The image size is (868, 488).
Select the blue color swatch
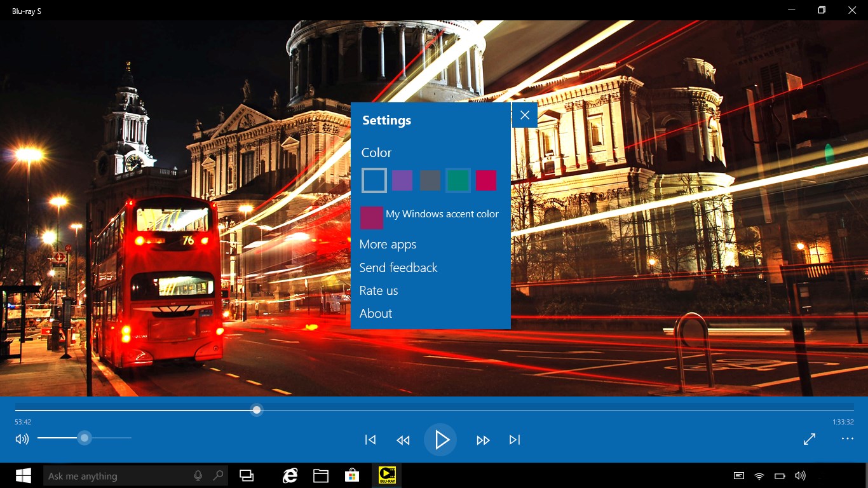click(374, 180)
